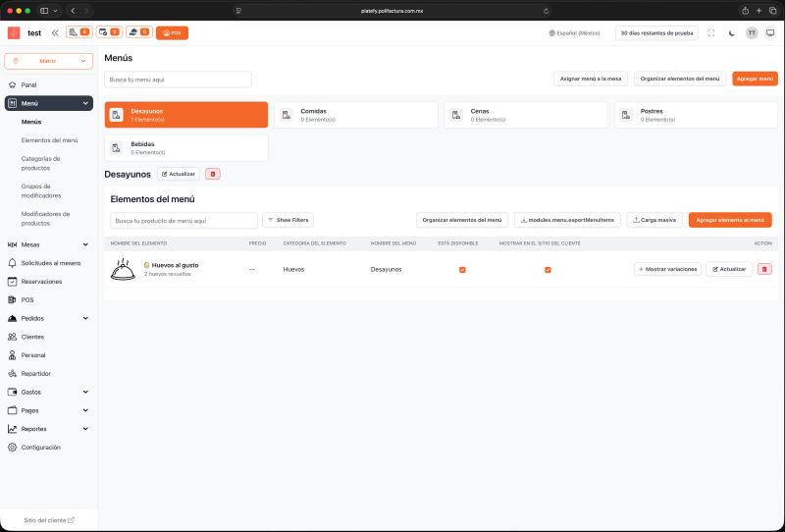
Task: Select the Comidas menu card
Action: tap(355, 115)
